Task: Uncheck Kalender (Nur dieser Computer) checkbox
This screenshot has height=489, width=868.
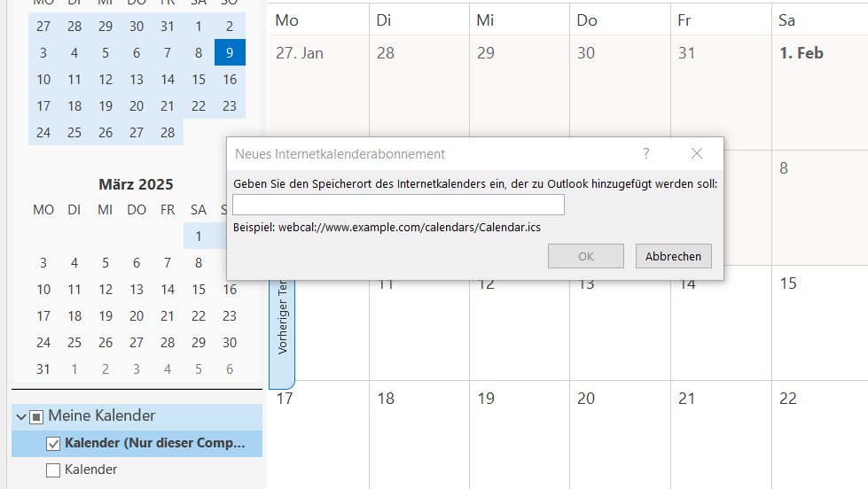Action: pyautogui.click(x=53, y=444)
